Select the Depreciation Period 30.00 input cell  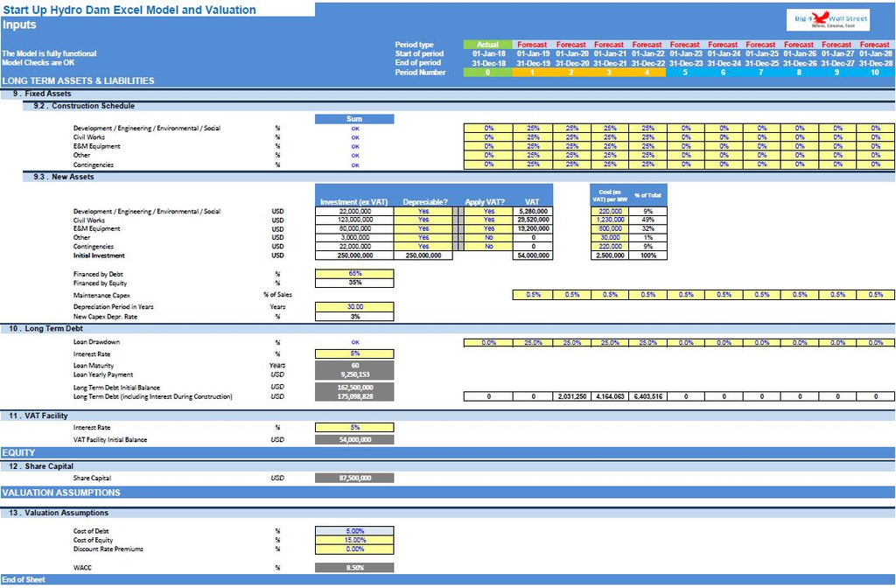[x=354, y=307]
